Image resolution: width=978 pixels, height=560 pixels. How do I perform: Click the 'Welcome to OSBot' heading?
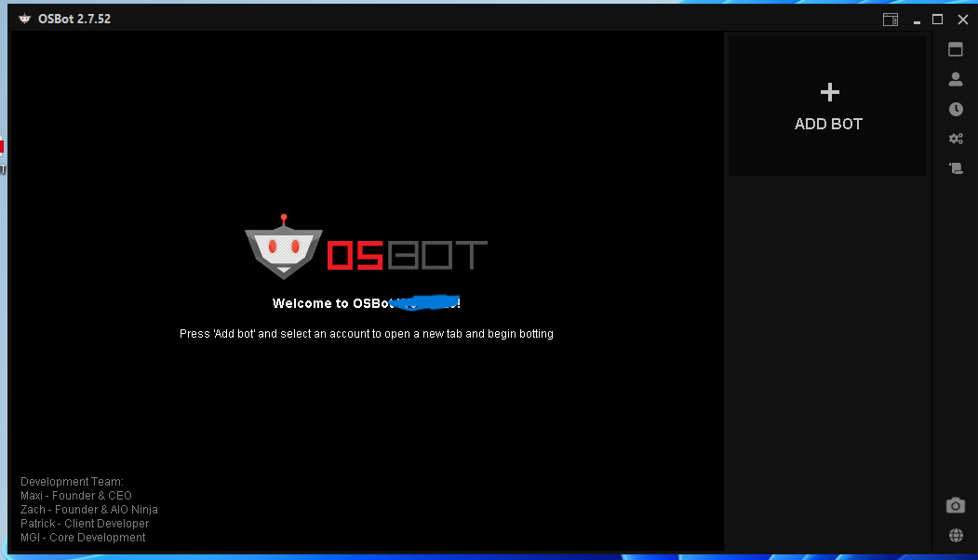[366, 303]
